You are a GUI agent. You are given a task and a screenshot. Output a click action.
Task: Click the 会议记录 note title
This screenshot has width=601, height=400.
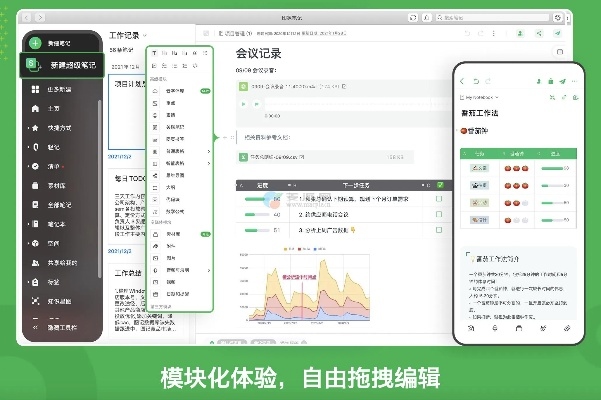pyautogui.click(x=258, y=53)
